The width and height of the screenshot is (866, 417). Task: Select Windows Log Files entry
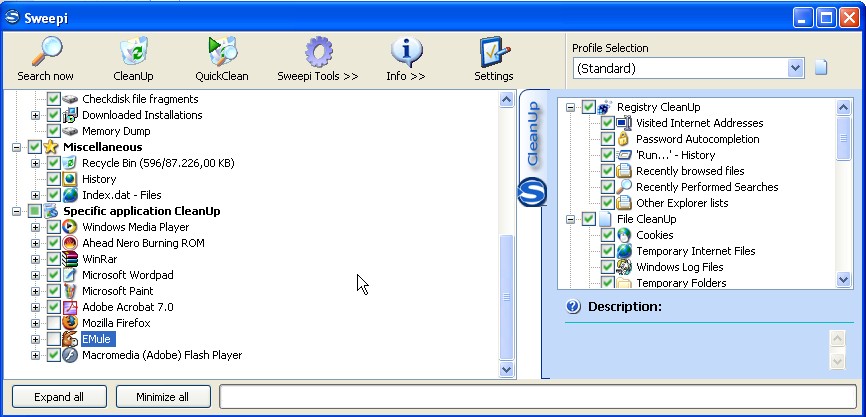click(x=680, y=267)
